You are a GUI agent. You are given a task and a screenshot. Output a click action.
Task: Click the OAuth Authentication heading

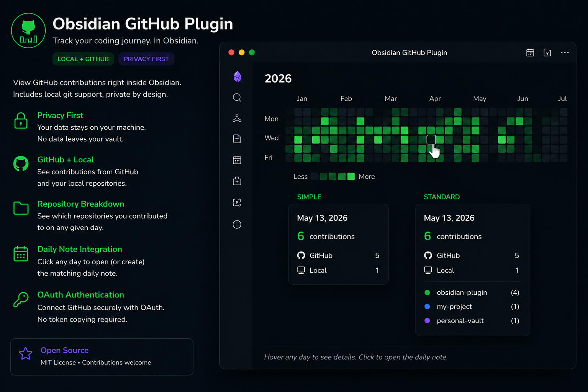[81, 295]
